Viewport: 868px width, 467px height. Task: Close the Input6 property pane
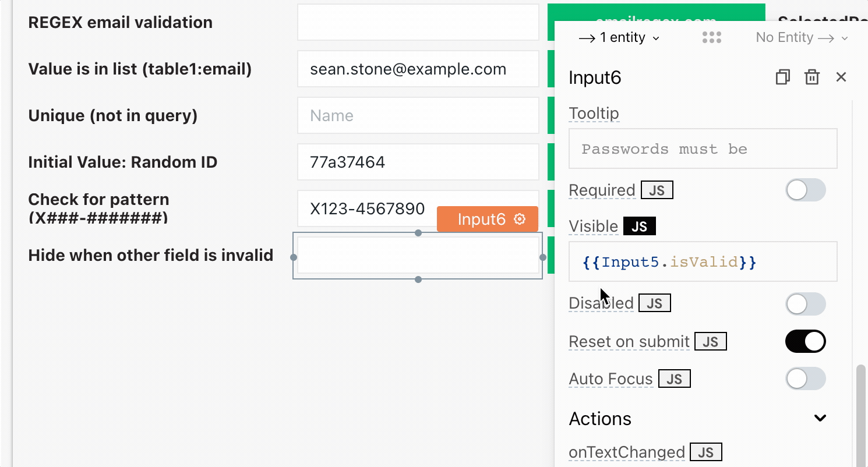point(841,77)
